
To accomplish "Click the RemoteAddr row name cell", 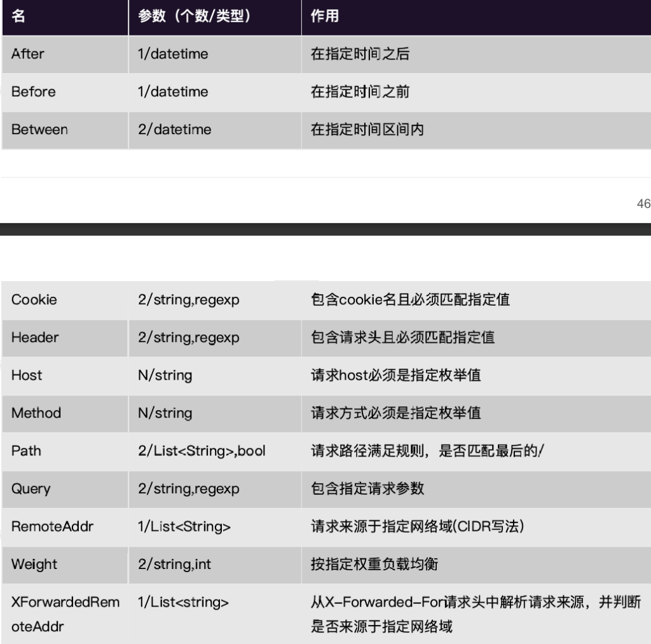I will point(52,526).
